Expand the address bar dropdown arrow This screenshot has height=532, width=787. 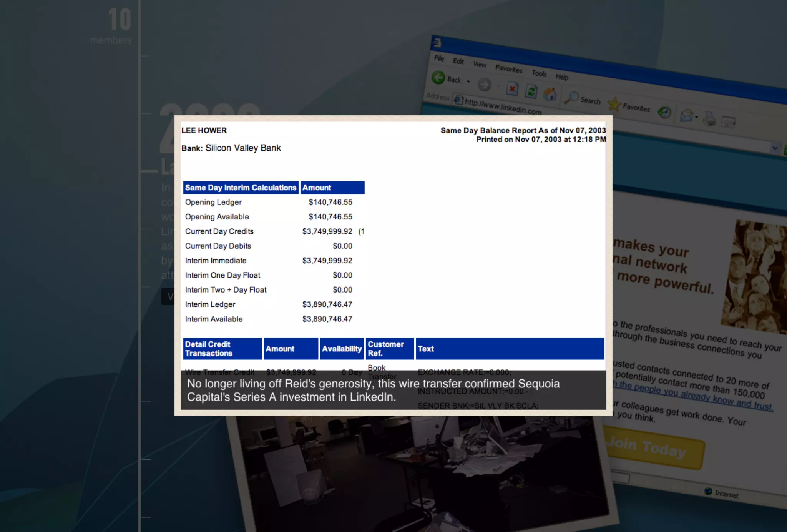tap(774, 148)
